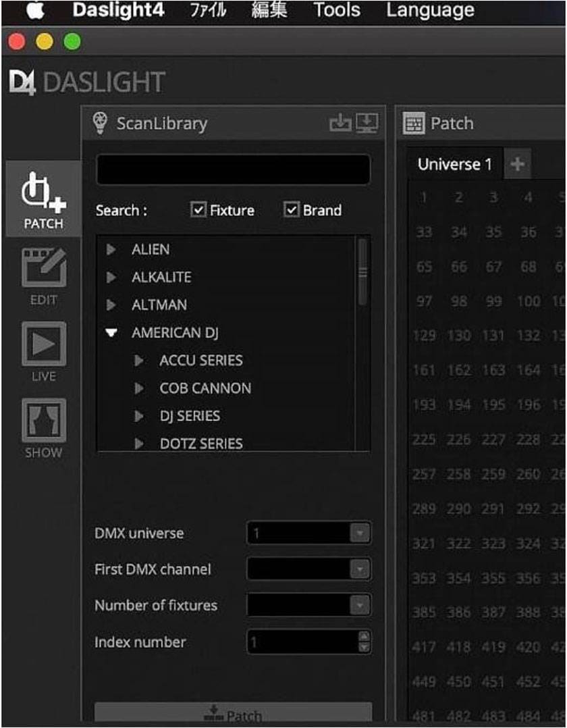Screen dimensions: 567x728
Task: Open the LIVE mode icon
Action: pyautogui.click(x=43, y=351)
